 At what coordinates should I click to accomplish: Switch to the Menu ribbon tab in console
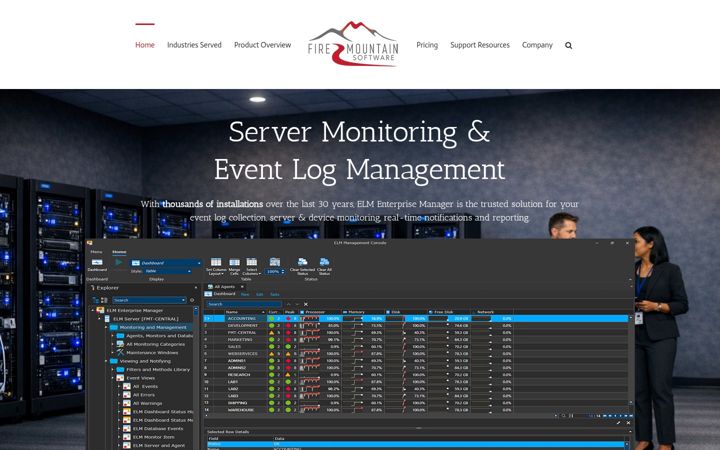click(x=96, y=252)
